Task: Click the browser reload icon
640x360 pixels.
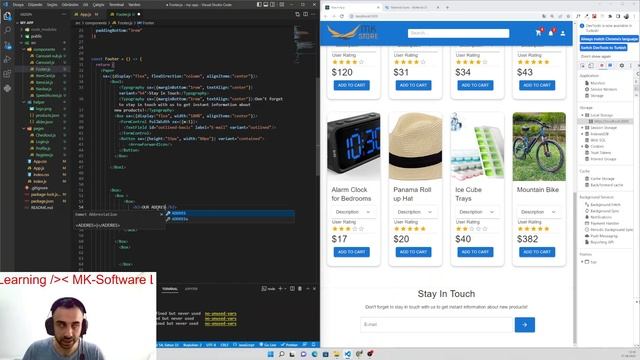Action: (342, 16)
